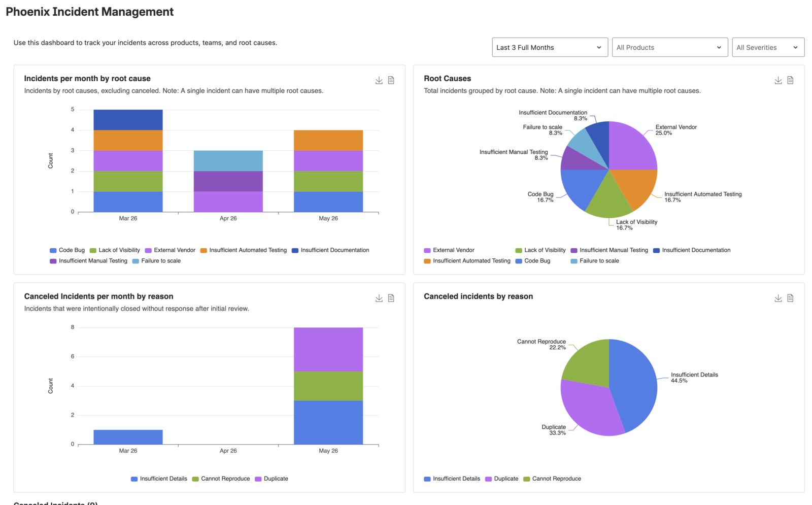The width and height of the screenshot is (812, 505).
Task: Download Canceled incidents by reason chart
Action: (778, 298)
